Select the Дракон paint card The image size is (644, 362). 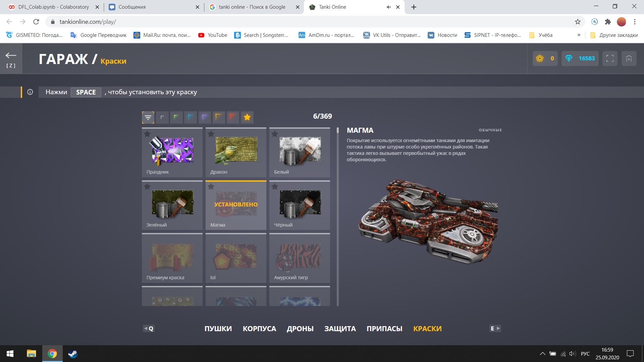pos(236,153)
